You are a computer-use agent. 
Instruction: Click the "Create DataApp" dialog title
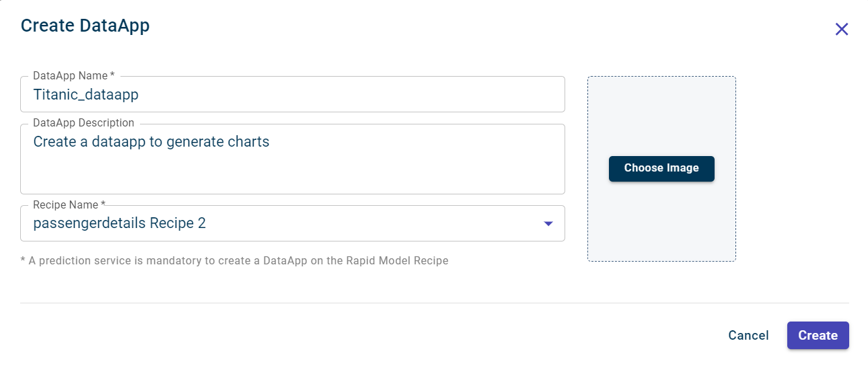pyautogui.click(x=85, y=26)
